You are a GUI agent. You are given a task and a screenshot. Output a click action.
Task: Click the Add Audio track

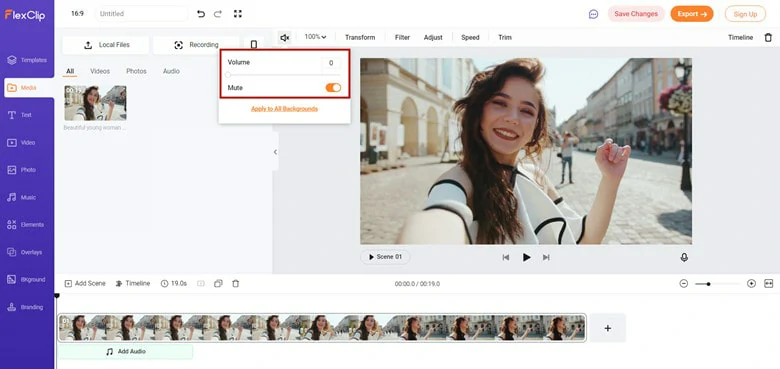(x=125, y=352)
